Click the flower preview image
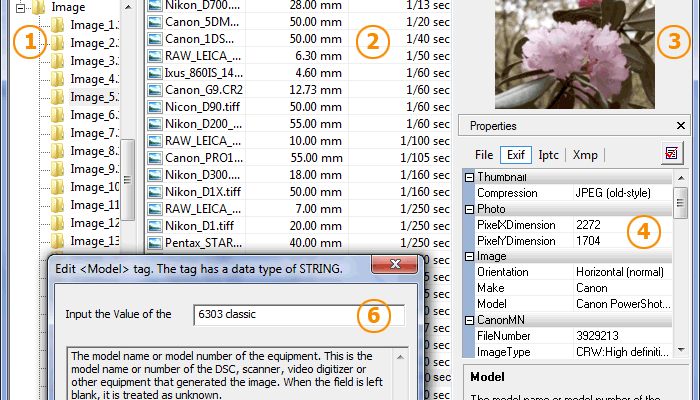Image resolution: width=700 pixels, height=400 pixels. (x=575, y=54)
